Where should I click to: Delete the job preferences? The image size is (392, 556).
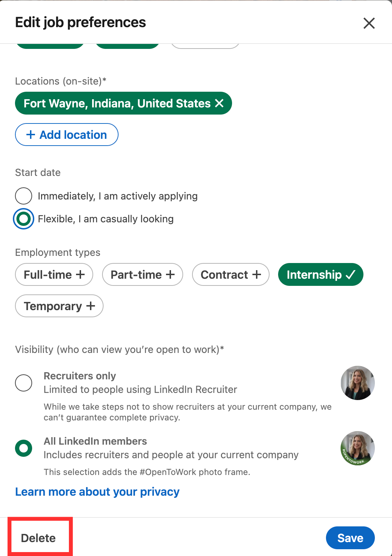[x=39, y=537]
